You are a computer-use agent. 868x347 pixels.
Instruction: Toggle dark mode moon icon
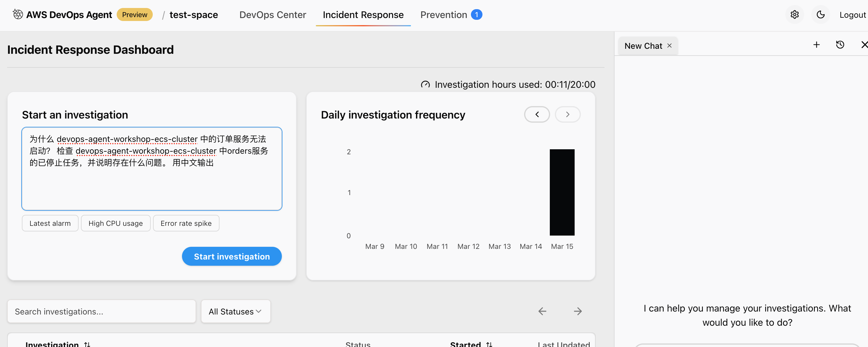point(820,15)
